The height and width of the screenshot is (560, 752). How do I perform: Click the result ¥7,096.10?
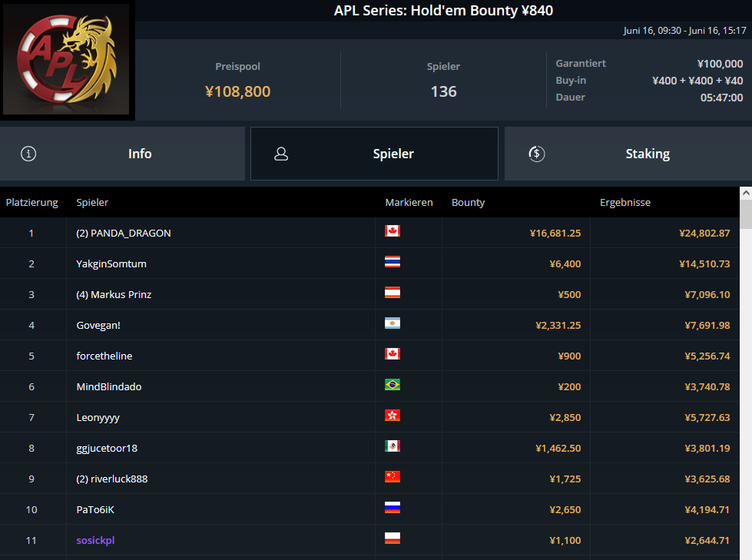tap(707, 294)
